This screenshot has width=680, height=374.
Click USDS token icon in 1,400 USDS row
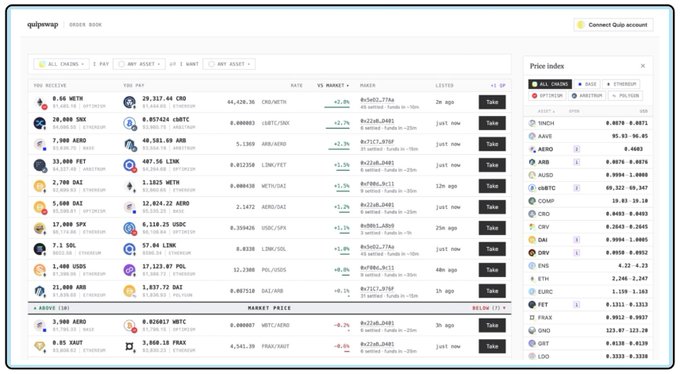[x=40, y=270]
